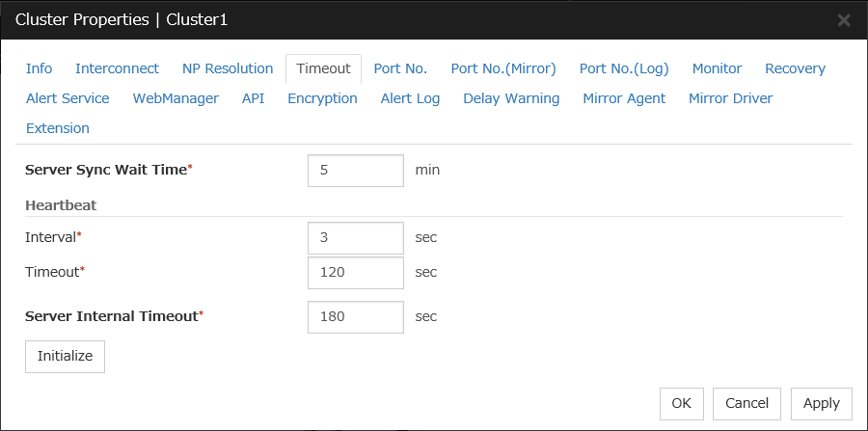Open the Monitor tab

point(717,68)
